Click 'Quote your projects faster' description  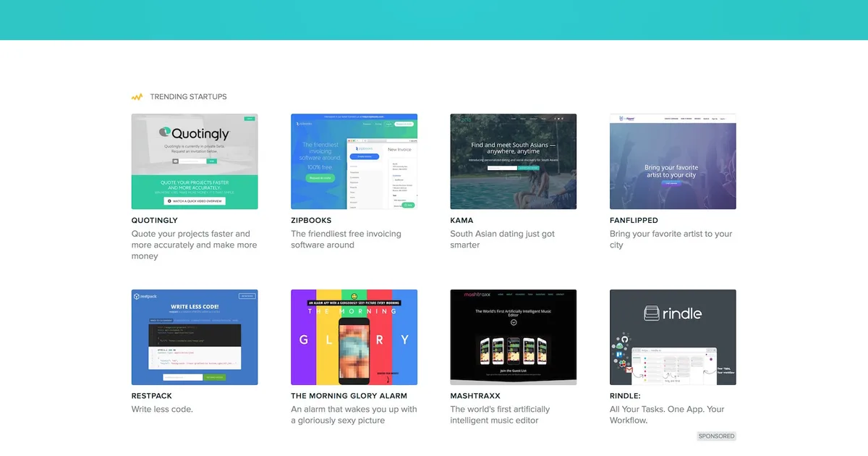tap(195, 245)
